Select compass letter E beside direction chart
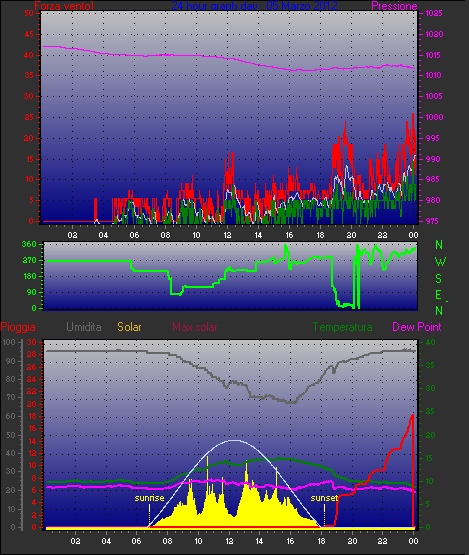The image size is (469, 555). click(x=438, y=295)
